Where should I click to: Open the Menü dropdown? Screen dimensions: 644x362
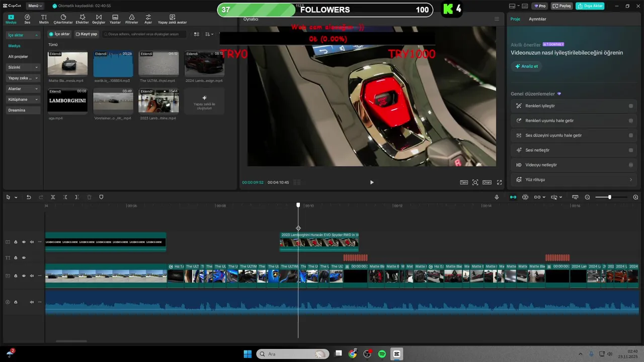click(35, 6)
